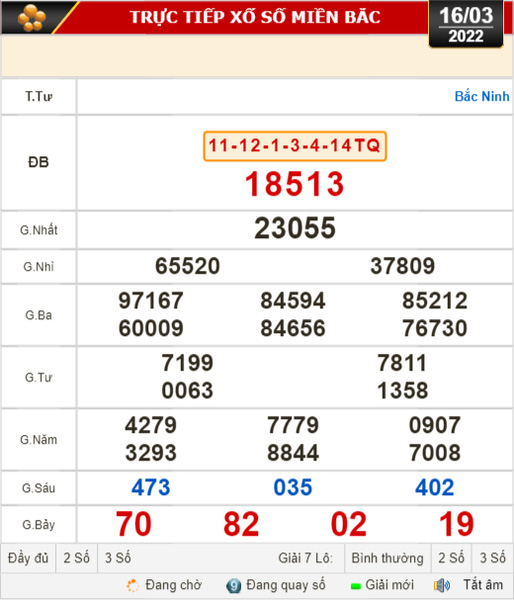Screen dimensions: 514x600
Task: Click the fourth prize number 7199
Action: [x=188, y=363]
